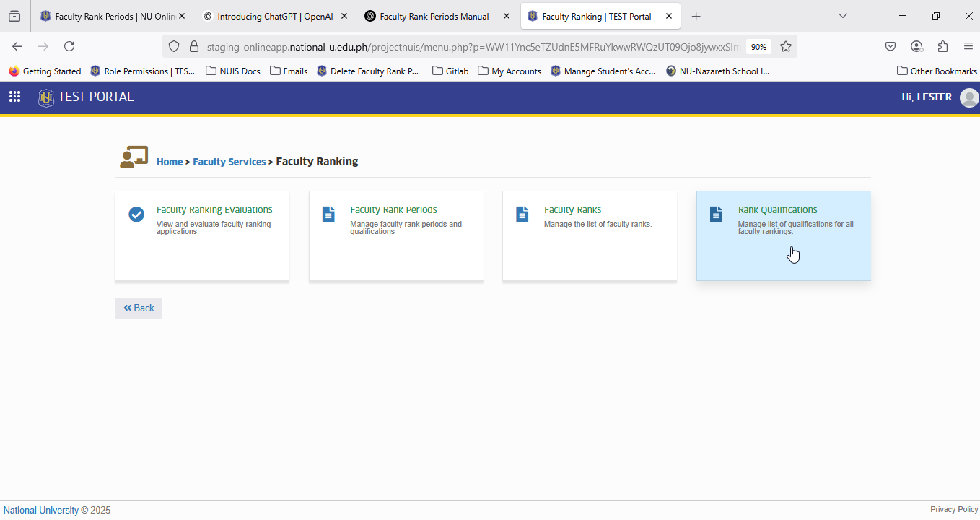Click the document icon beside Faculty Ranks
The image size is (980, 520).
point(522,214)
